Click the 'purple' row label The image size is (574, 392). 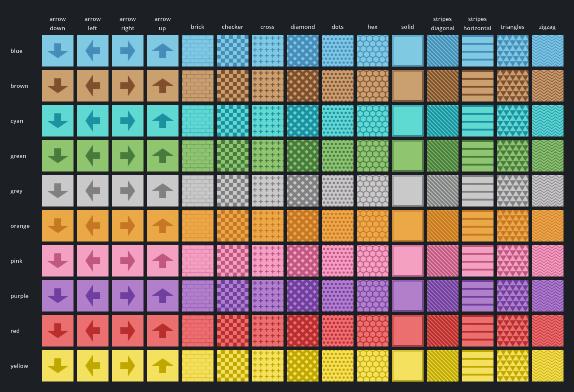click(19, 296)
